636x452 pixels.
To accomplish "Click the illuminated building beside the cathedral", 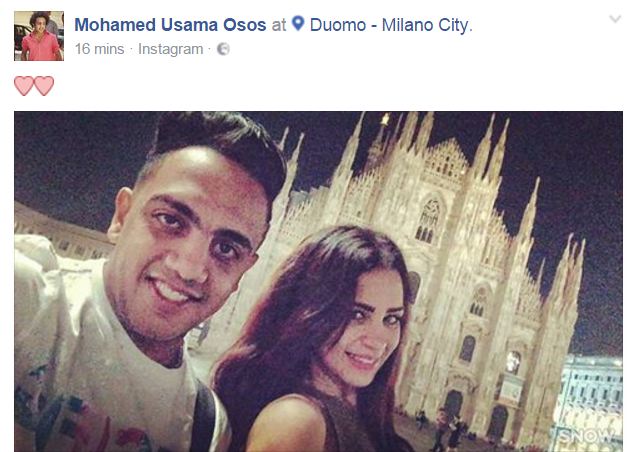I will [591, 396].
